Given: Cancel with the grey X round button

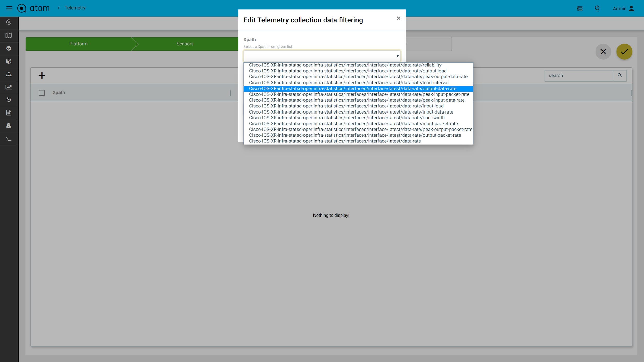Looking at the screenshot, I should [603, 52].
